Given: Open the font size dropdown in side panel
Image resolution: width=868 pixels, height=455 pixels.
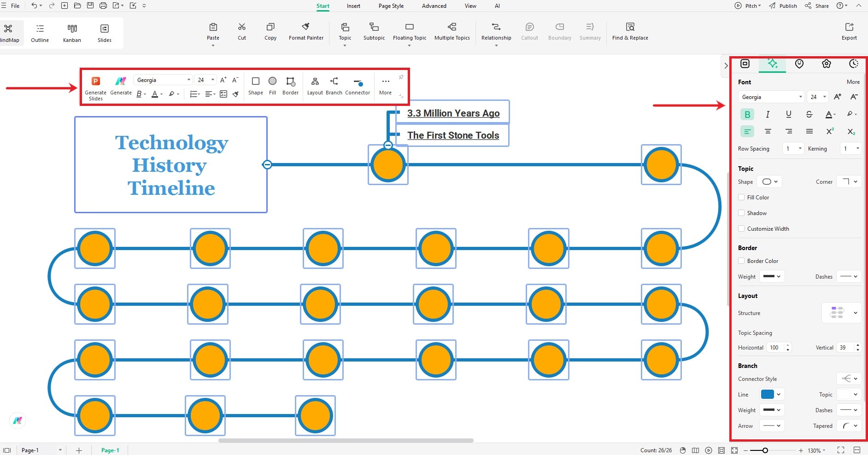Looking at the screenshot, I should click(x=818, y=97).
